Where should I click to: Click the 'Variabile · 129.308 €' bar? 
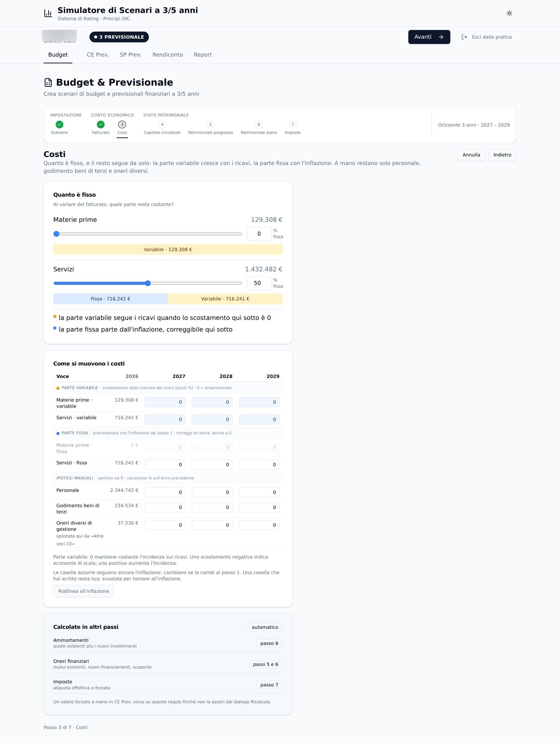(x=168, y=250)
